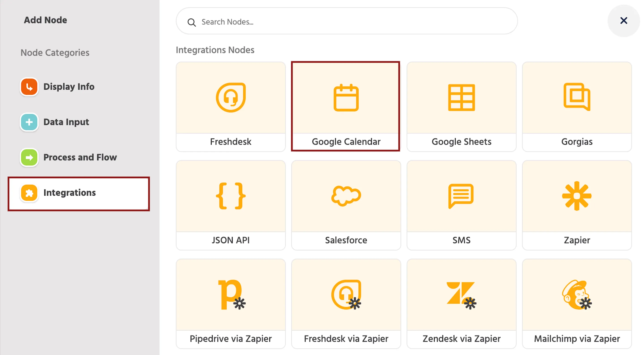The image size is (644, 355).
Task: Select the Gorgias chat icon
Action: [577, 97]
